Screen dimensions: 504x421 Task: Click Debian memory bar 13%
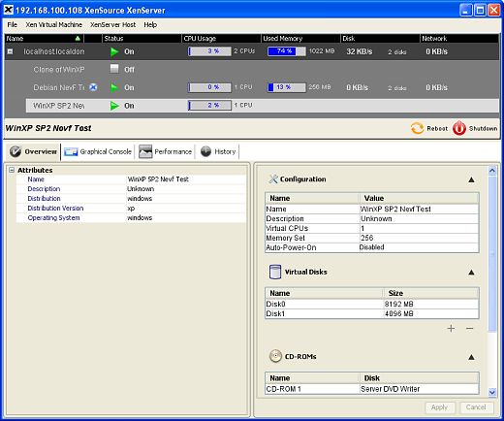287,87
